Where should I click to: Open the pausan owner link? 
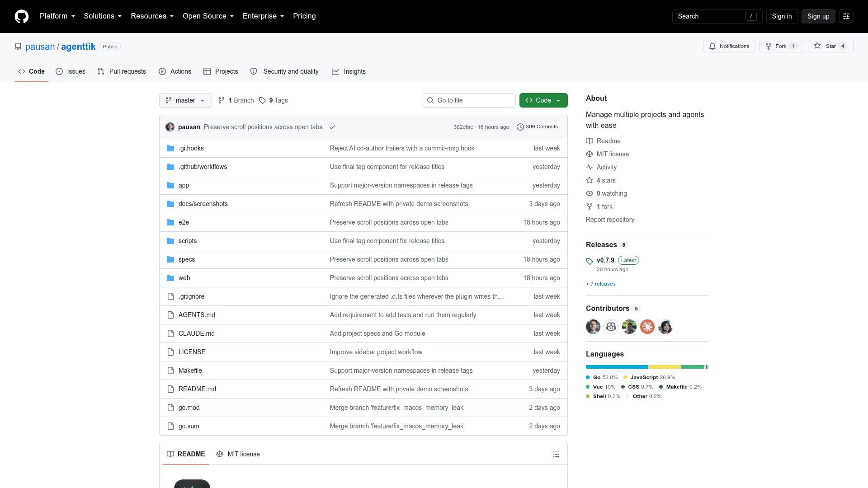pos(40,47)
